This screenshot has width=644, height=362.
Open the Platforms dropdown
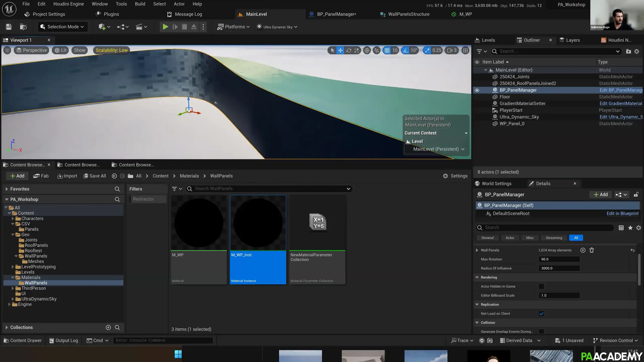coord(233,27)
